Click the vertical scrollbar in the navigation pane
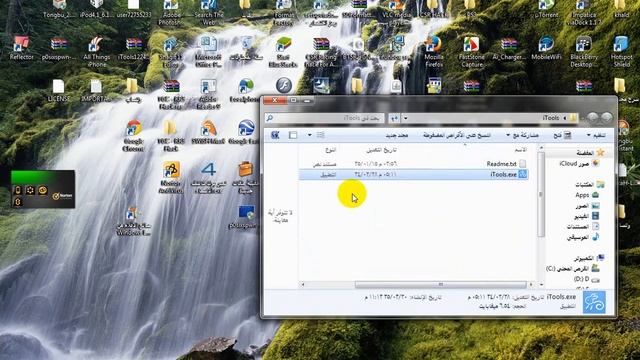The width and height of the screenshot is (640, 360). coord(541,194)
